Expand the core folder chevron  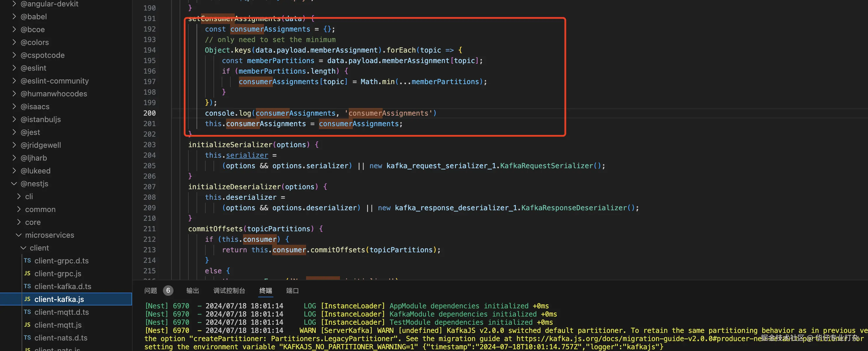pos(19,222)
